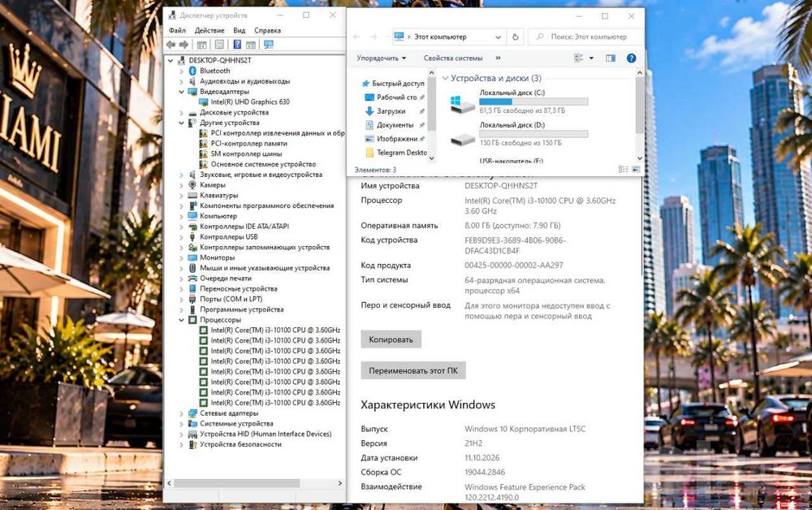This screenshot has height=510, width=812.
Task: Select Мыши и иные указывающие устройства row
Action: point(265,268)
